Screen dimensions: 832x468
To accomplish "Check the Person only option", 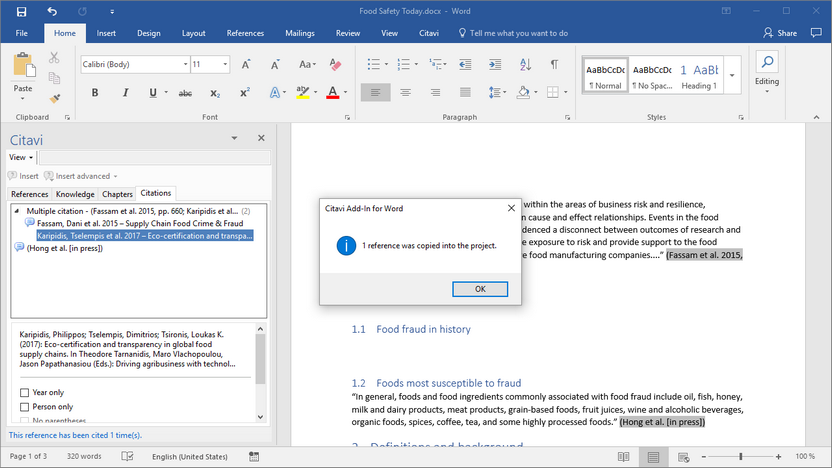I will [x=24, y=407].
